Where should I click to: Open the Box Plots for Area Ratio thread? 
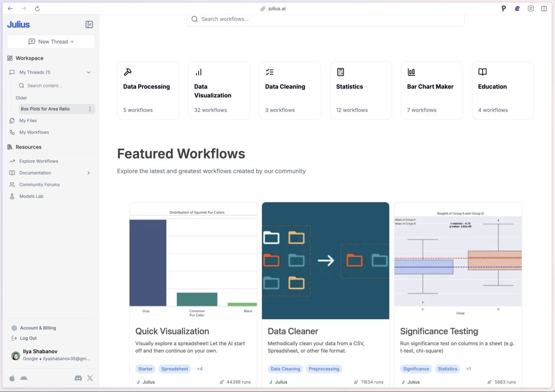(45, 109)
